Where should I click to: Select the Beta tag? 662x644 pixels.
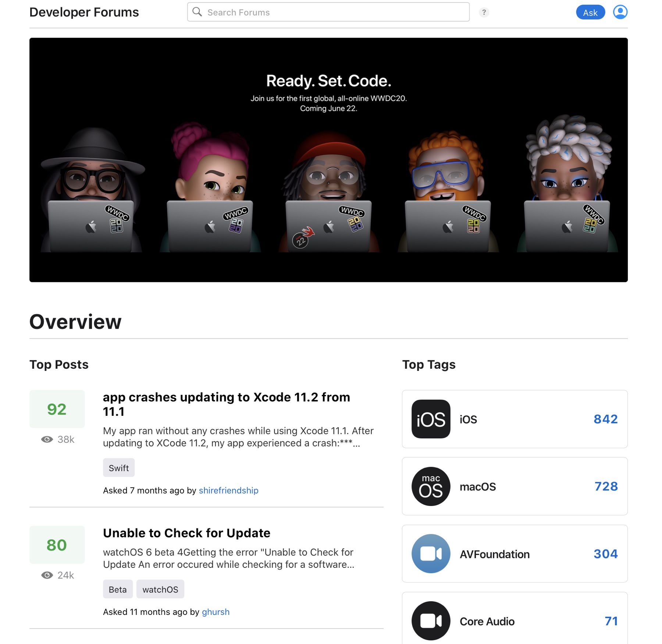(117, 589)
